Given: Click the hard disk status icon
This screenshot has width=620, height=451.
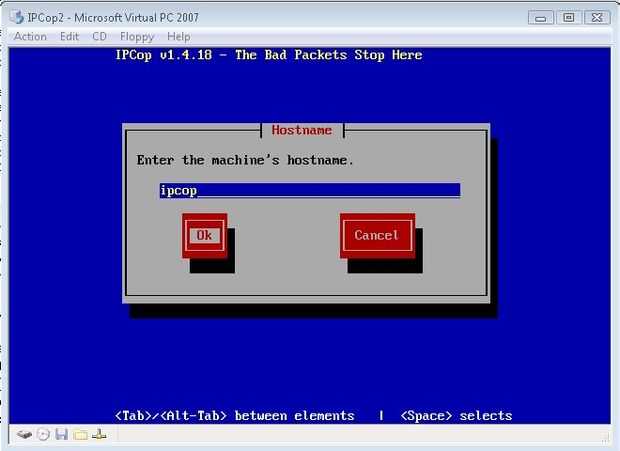Looking at the screenshot, I should [x=25, y=435].
